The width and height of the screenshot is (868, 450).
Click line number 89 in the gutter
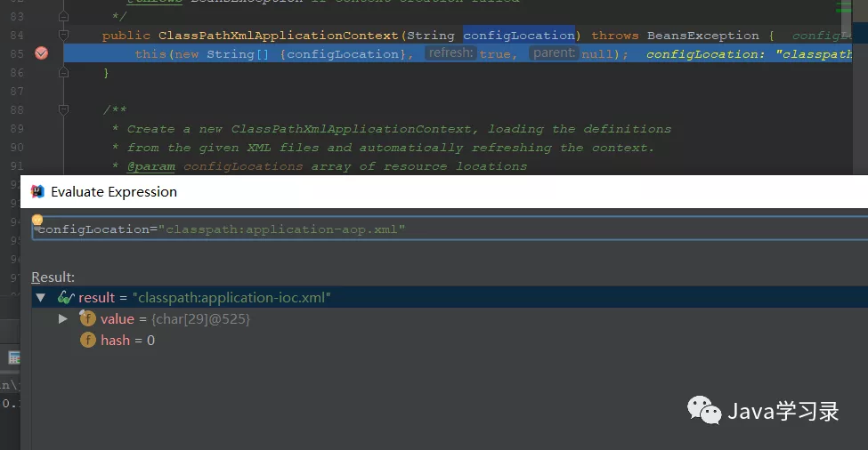[17, 128]
